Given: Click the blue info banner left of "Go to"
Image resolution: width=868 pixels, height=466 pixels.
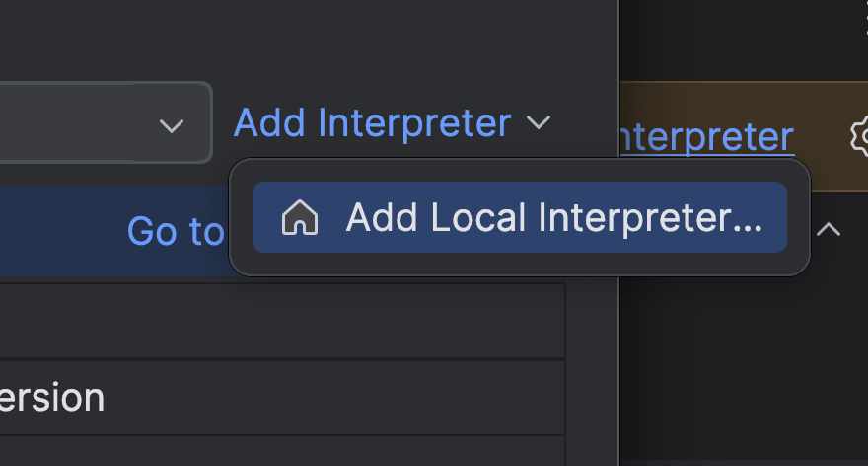Looking at the screenshot, I should [59, 231].
